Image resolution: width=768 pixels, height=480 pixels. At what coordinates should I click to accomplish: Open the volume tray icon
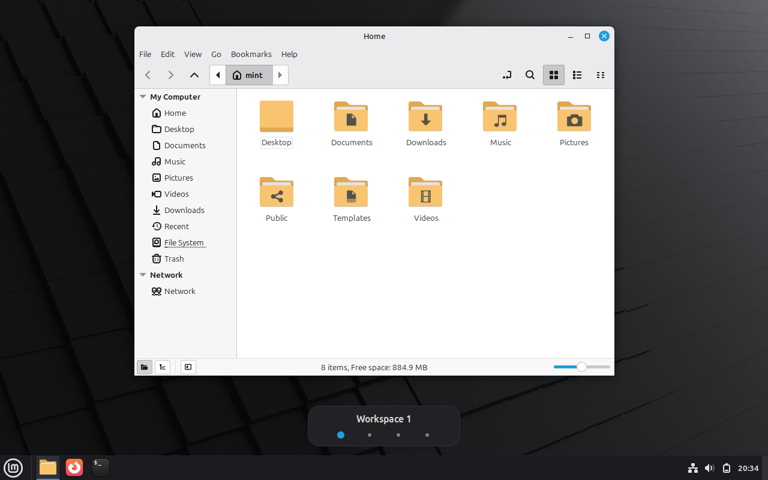pyautogui.click(x=709, y=468)
